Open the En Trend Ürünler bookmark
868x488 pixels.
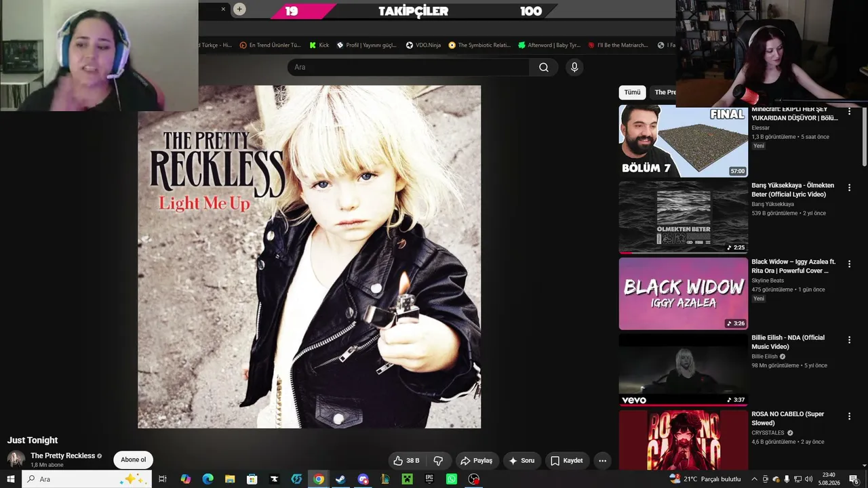point(270,45)
